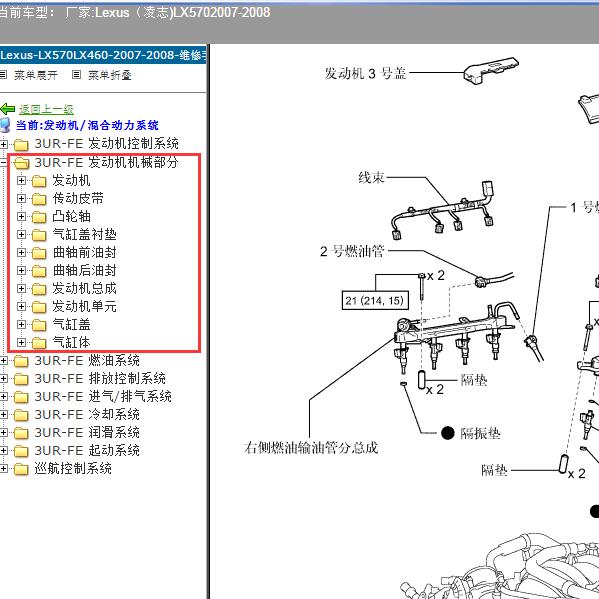This screenshot has height=599, width=599.
Task: Click folder icon next to 凸轮轴
Action: click(x=39, y=217)
